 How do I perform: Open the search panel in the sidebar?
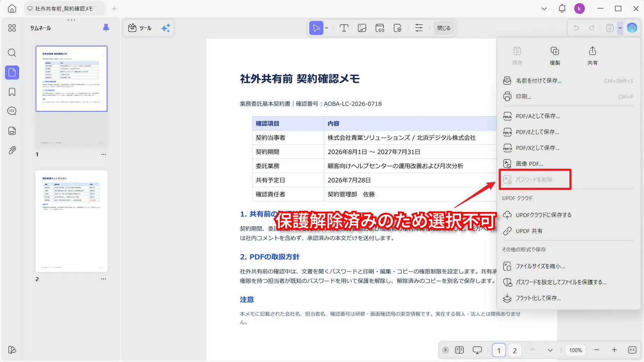point(12,53)
